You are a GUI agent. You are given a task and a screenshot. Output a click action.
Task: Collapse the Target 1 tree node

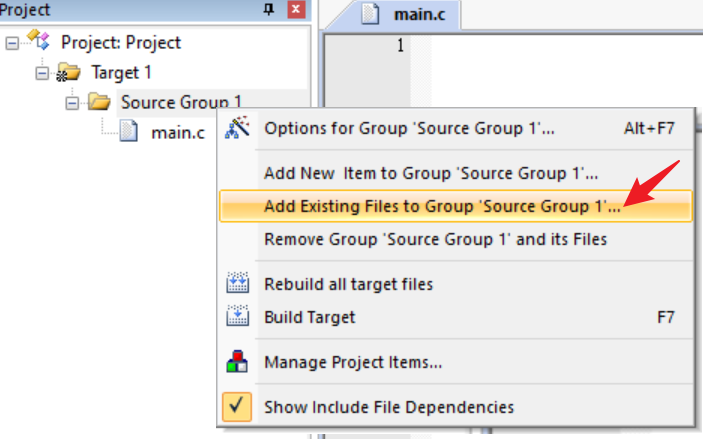(x=42, y=73)
